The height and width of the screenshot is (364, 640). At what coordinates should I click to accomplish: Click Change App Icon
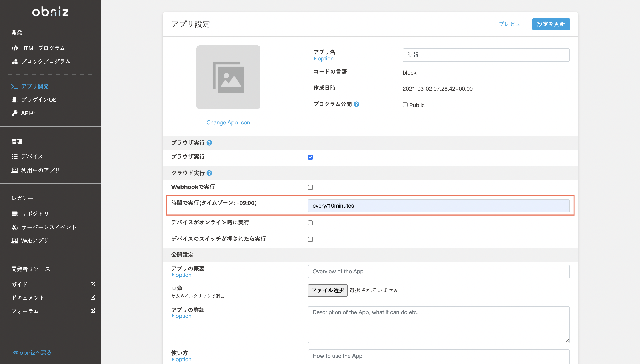pyautogui.click(x=228, y=122)
